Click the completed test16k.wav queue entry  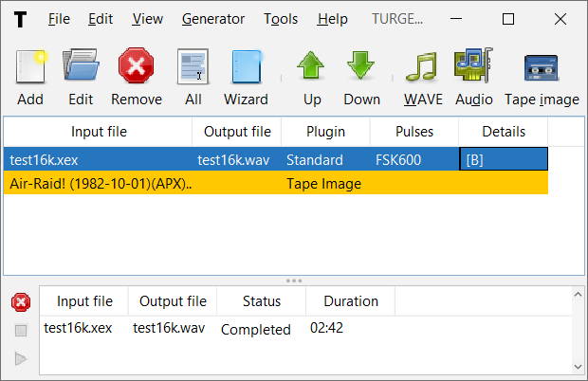coord(169,329)
